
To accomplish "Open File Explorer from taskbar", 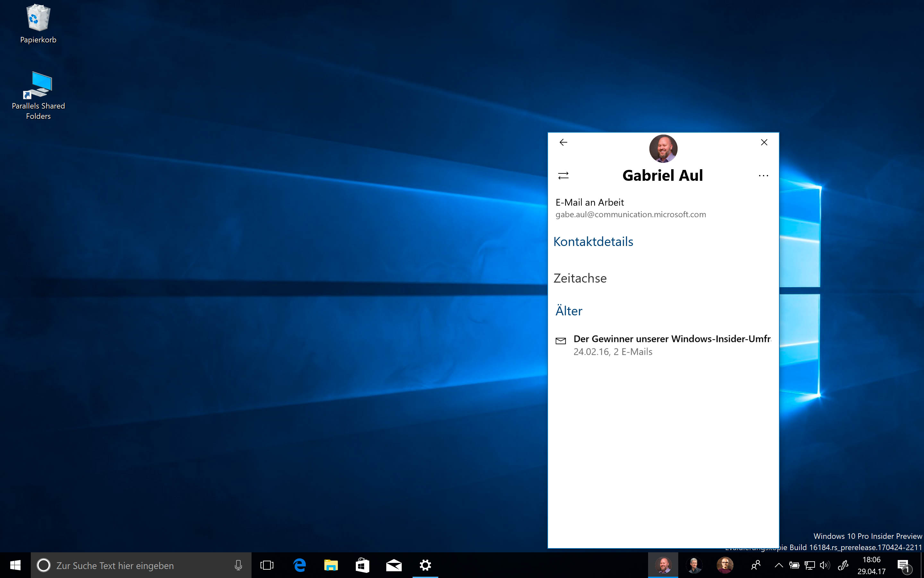I will [x=331, y=565].
